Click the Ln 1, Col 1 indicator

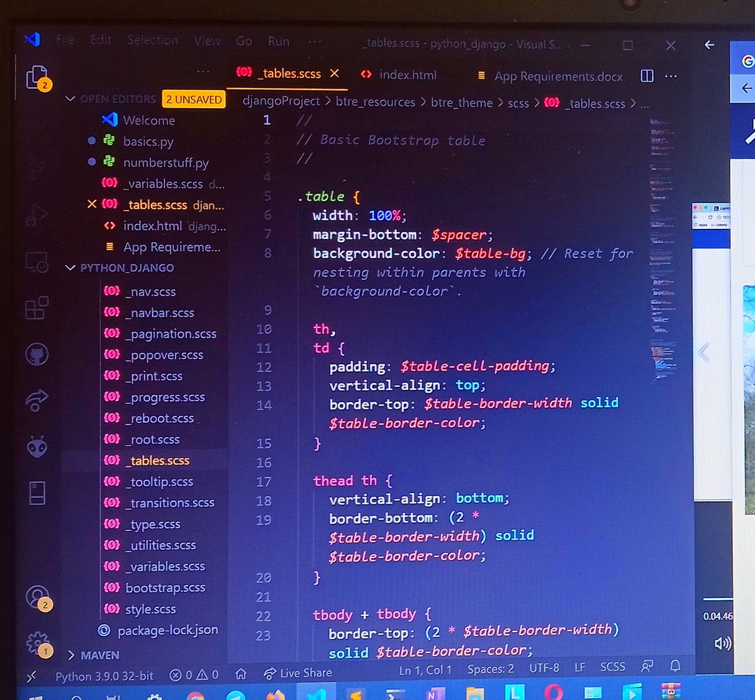pos(425,670)
